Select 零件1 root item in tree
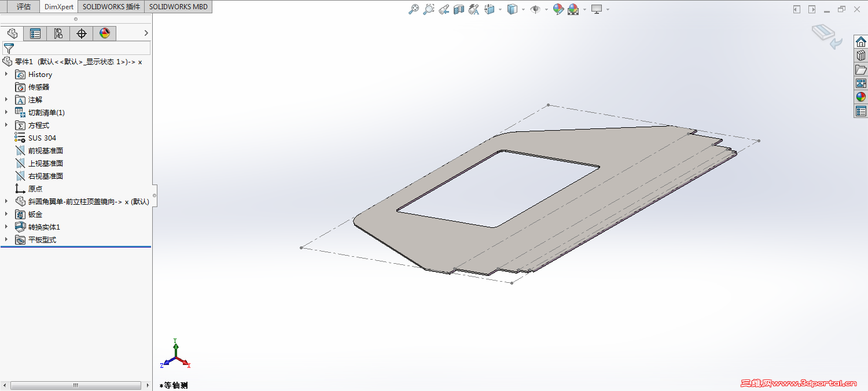The width and height of the screenshot is (868, 391). coord(72,61)
